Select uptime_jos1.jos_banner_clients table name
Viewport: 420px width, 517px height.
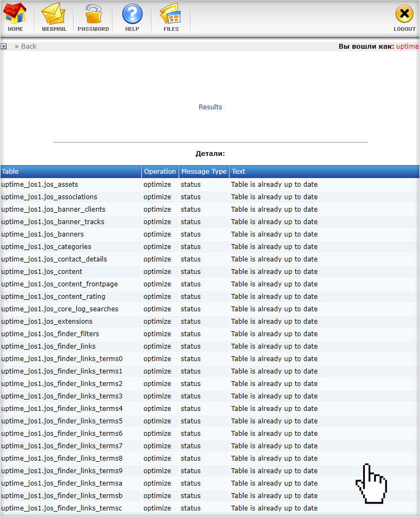(53, 210)
